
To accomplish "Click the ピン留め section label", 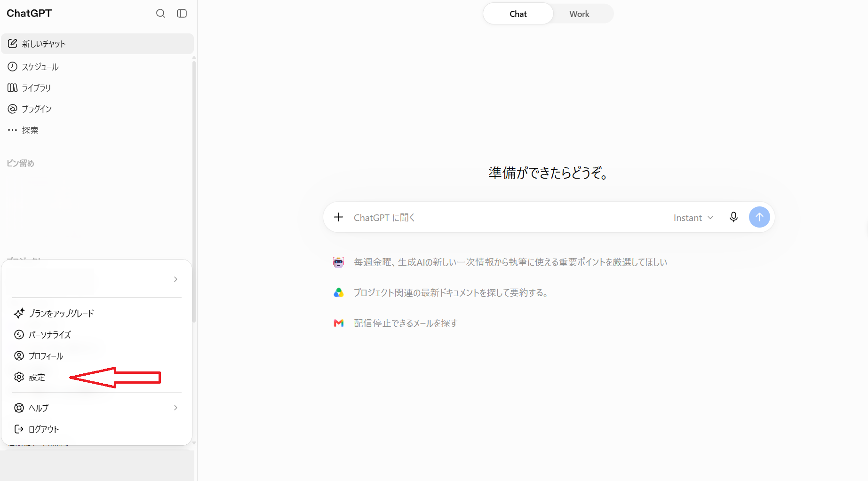I will [20, 163].
